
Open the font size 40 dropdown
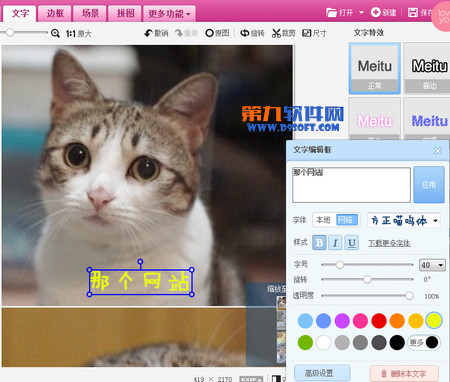[x=432, y=265]
